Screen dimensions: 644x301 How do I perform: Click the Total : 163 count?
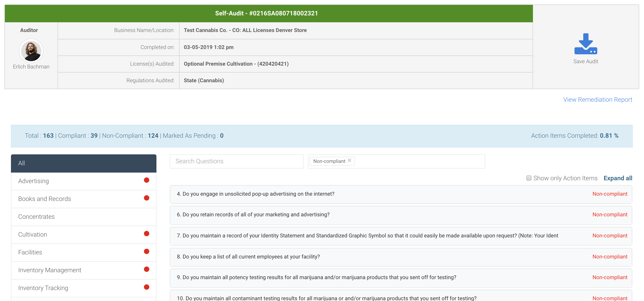pyautogui.click(x=39, y=136)
